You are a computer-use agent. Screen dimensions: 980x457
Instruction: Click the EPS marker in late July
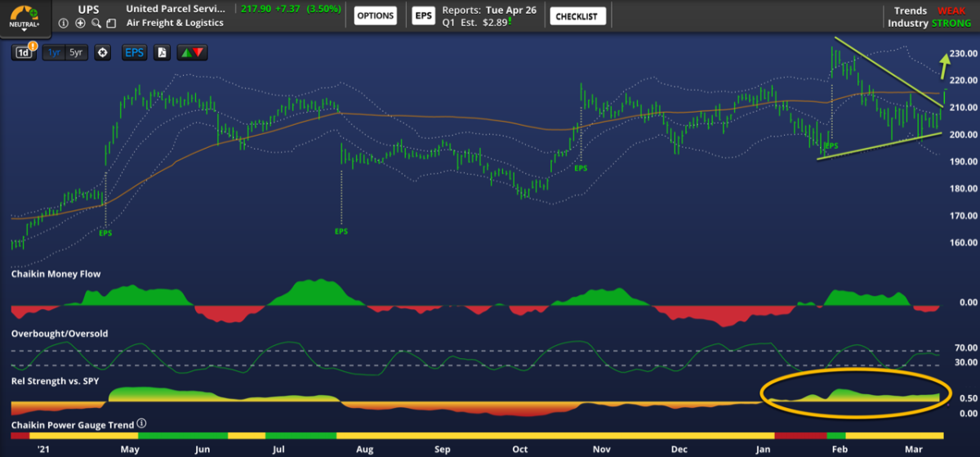(x=341, y=231)
